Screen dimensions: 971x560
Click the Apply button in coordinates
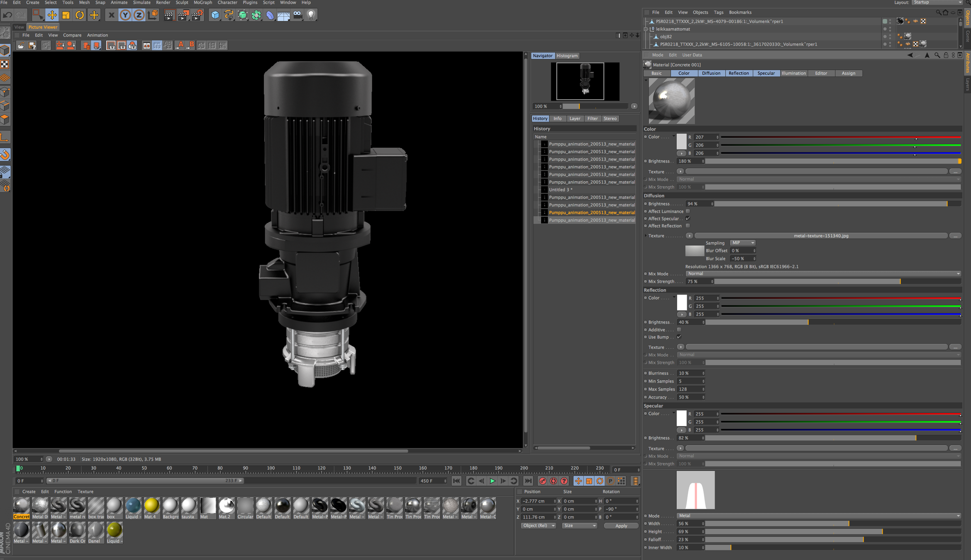tap(621, 526)
